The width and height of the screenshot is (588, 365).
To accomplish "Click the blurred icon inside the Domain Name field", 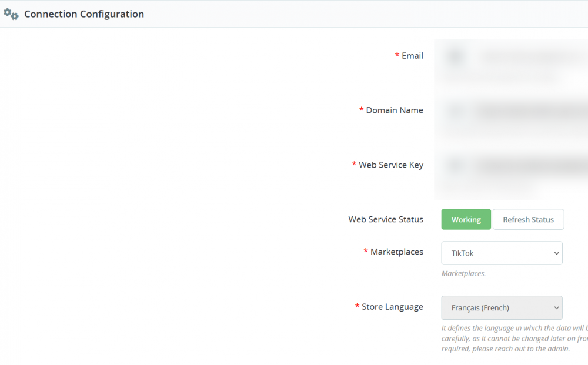I will 455,110.
